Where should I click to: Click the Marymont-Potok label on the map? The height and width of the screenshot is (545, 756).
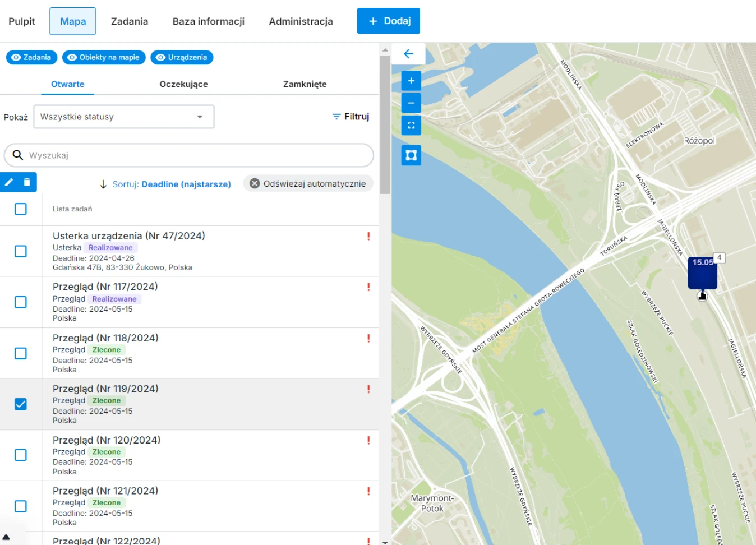[x=432, y=504]
